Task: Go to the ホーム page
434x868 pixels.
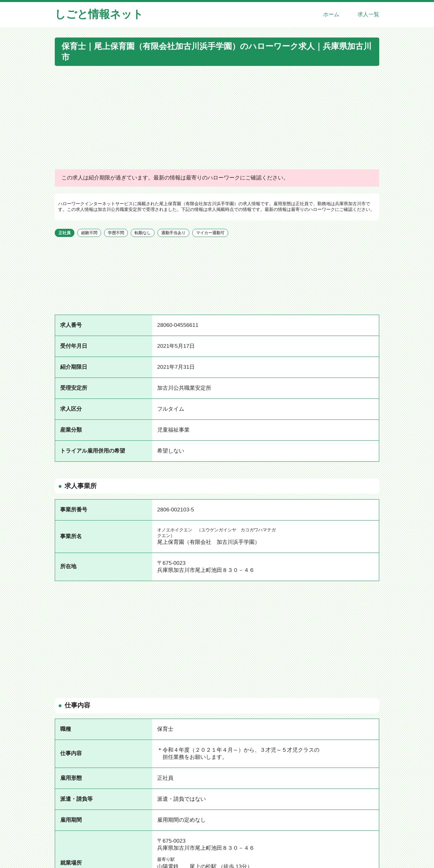Action: click(331, 15)
